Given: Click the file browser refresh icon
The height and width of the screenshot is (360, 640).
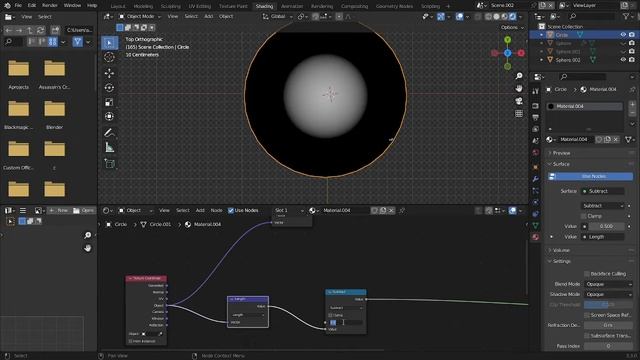Looking at the screenshot, I should (x=40, y=30).
